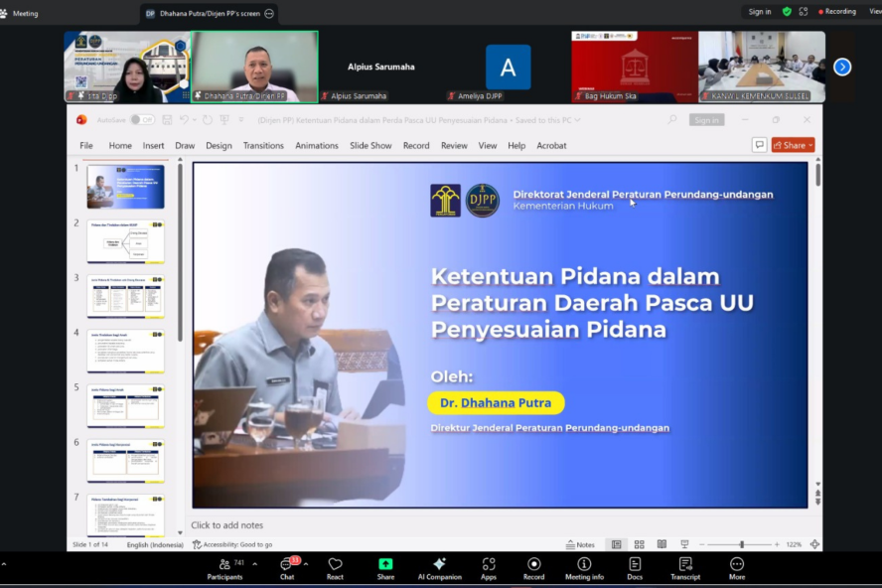Open the Transcript panel
Screen dimensions: 882x588
684,566
